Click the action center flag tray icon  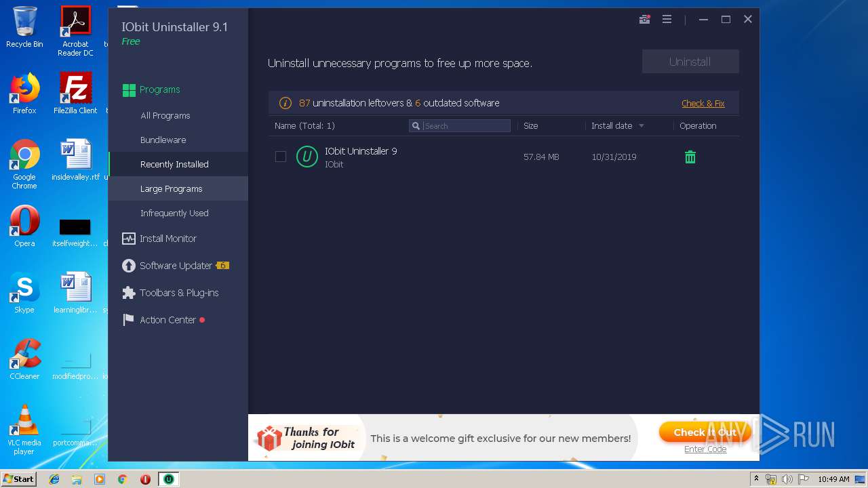803,479
